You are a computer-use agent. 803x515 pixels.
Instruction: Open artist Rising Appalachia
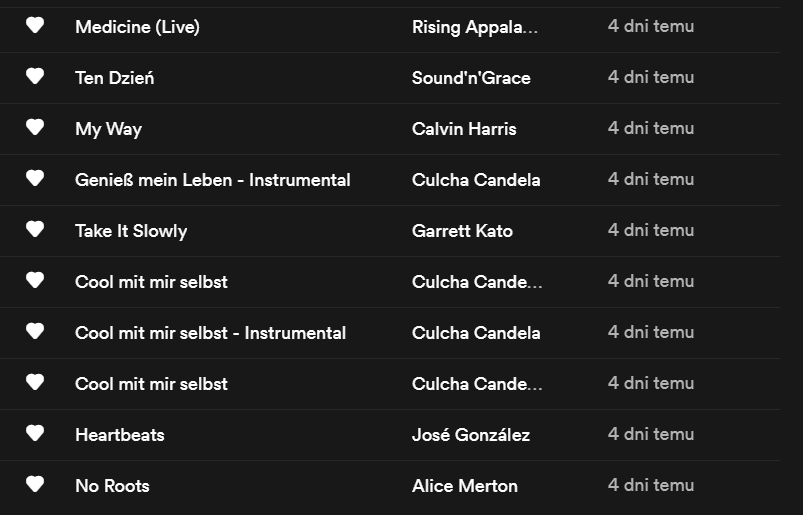pos(474,27)
